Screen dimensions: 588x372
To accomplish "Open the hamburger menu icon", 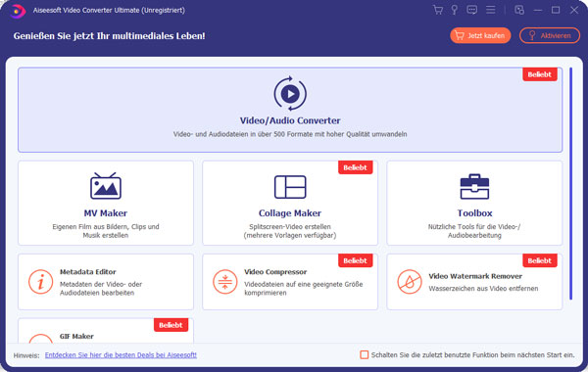I will [491, 10].
